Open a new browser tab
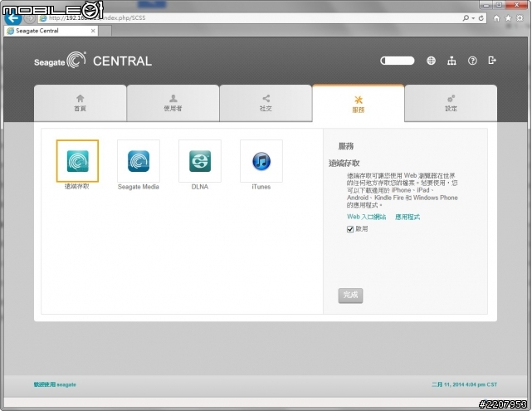Image resolution: width=532 pixels, height=411 pixels. pos(105,31)
